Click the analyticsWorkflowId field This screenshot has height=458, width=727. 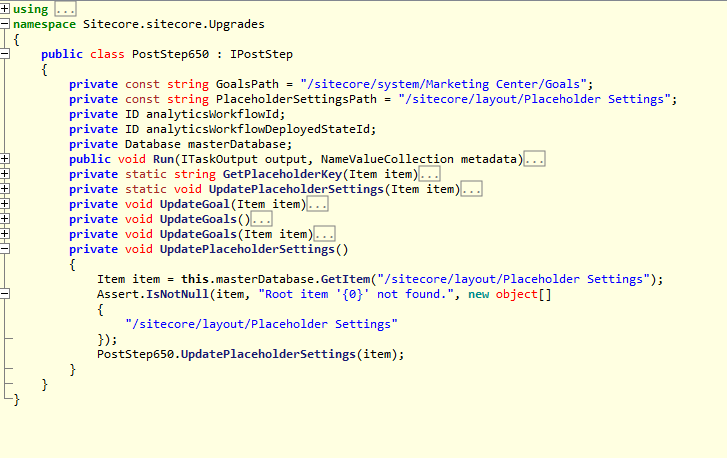212,114
